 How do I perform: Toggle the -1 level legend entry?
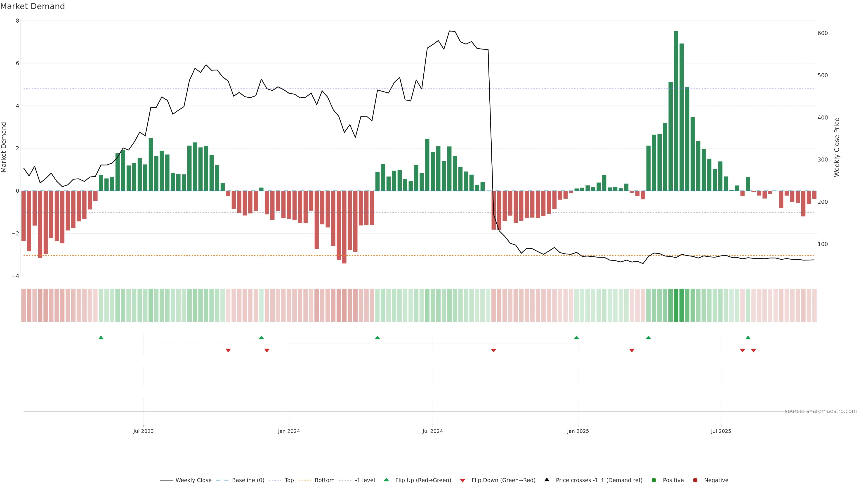pos(365,480)
